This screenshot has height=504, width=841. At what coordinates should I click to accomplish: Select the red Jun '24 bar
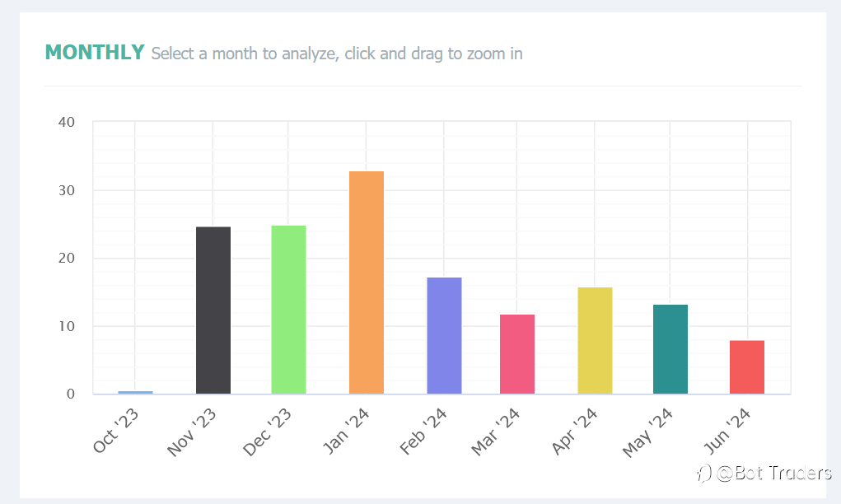pos(746,366)
